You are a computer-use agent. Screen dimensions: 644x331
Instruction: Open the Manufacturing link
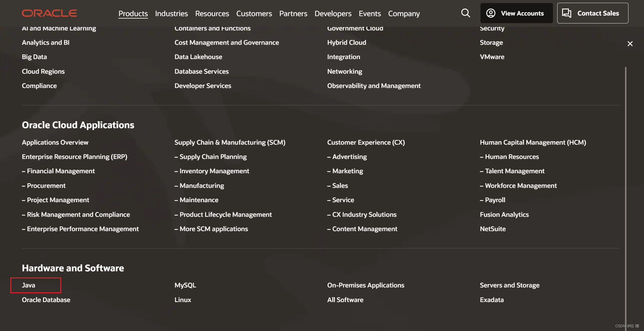point(199,186)
